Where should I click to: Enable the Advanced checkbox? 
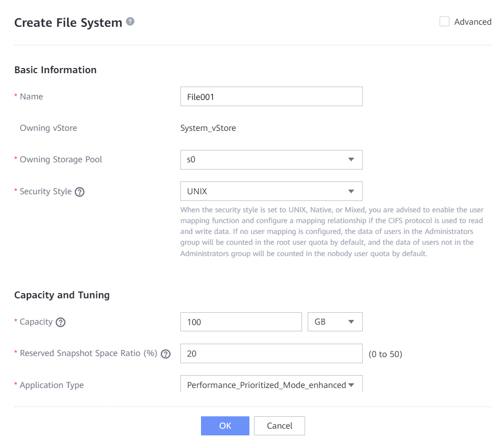click(x=444, y=22)
